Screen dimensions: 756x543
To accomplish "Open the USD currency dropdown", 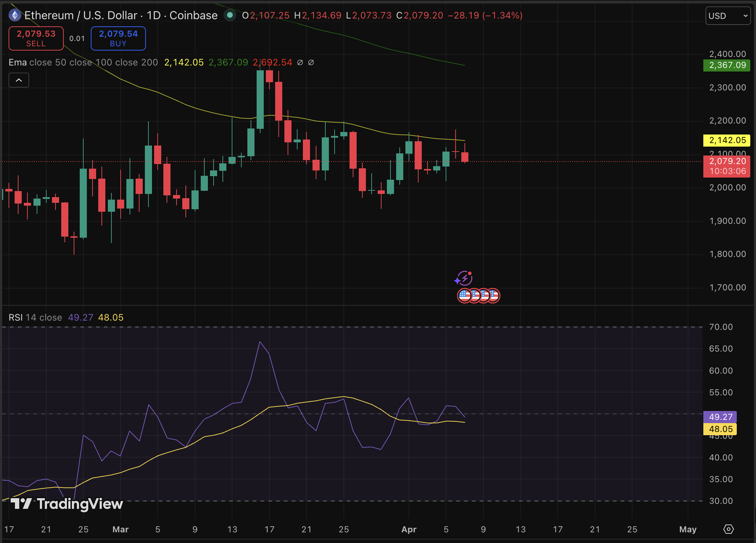I will pos(728,15).
